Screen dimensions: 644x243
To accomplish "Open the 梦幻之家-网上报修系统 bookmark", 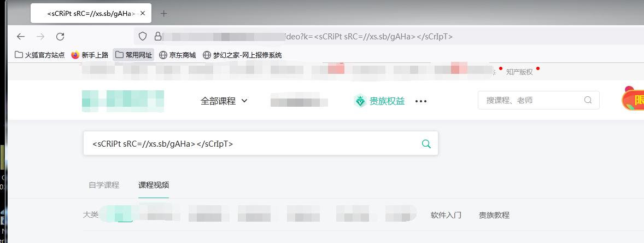I will pyautogui.click(x=242, y=55).
